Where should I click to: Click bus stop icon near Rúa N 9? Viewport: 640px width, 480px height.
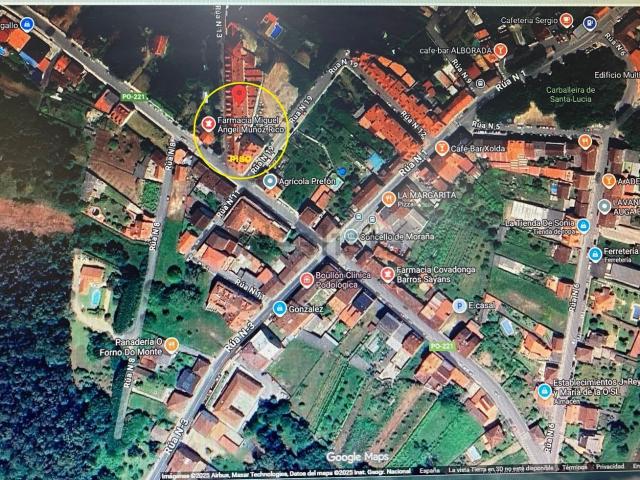(x=481, y=84)
